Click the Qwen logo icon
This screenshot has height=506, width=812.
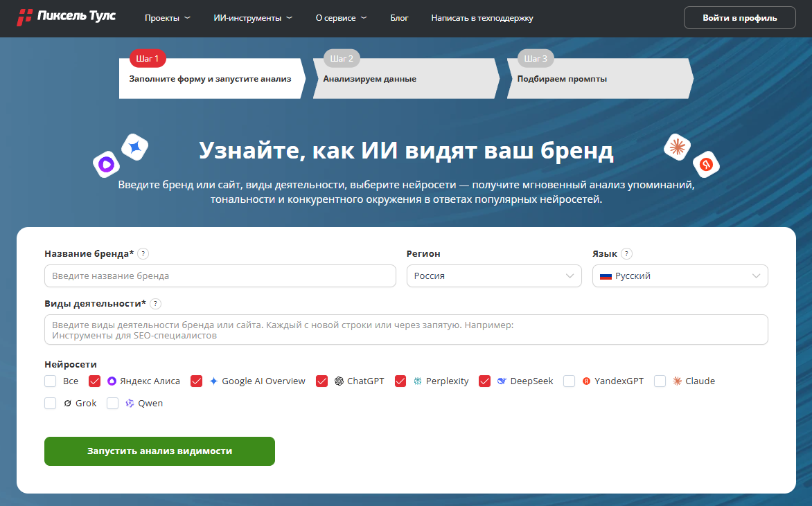[x=130, y=403]
